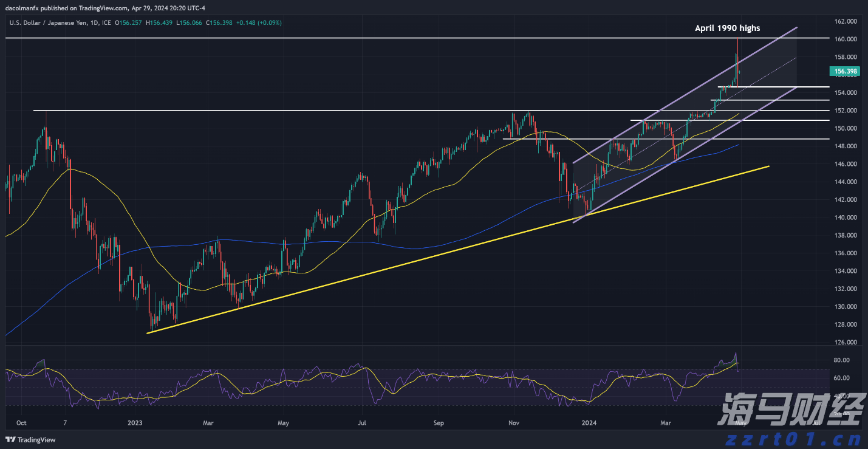
Task: Click the 60.00 RSI scale label
Action: coord(841,378)
